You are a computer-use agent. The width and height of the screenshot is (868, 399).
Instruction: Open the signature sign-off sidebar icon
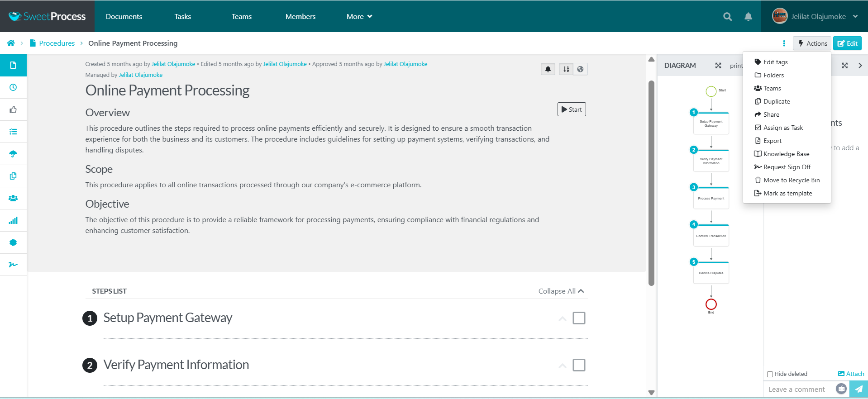point(13,265)
